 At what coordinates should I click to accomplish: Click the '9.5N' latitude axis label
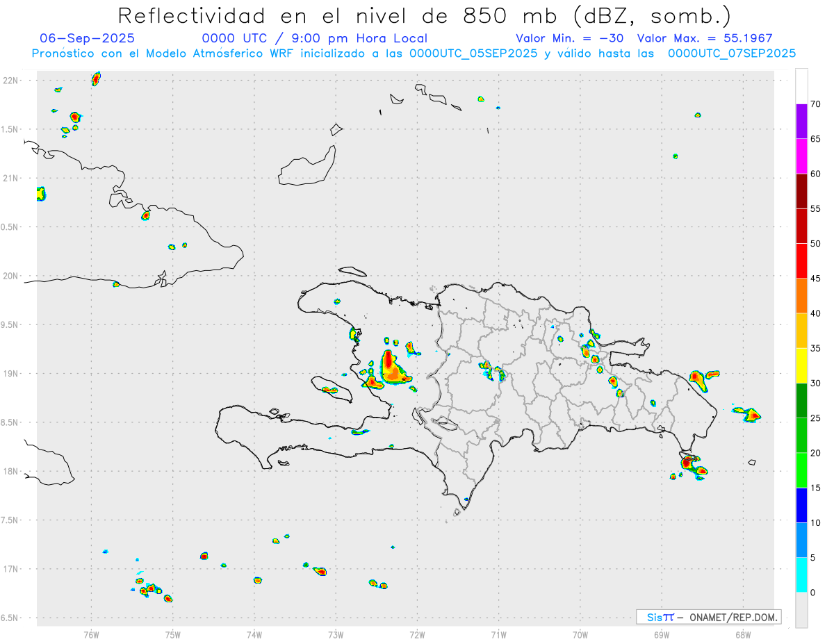(10, 325)
